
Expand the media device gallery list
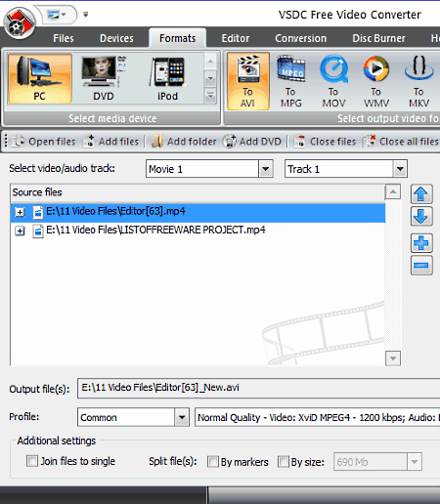pos(210,96)
